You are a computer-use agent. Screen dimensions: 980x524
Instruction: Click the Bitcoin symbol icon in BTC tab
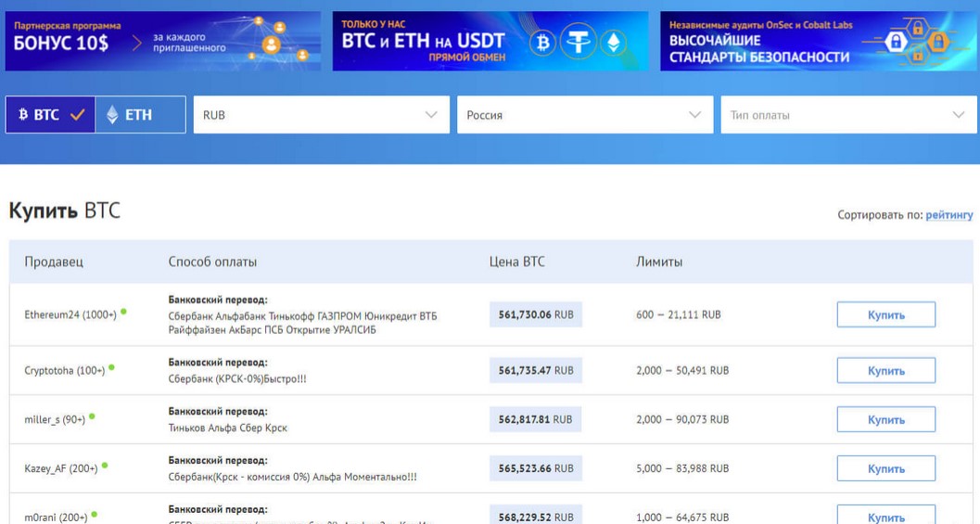click(x=23, y=114)
